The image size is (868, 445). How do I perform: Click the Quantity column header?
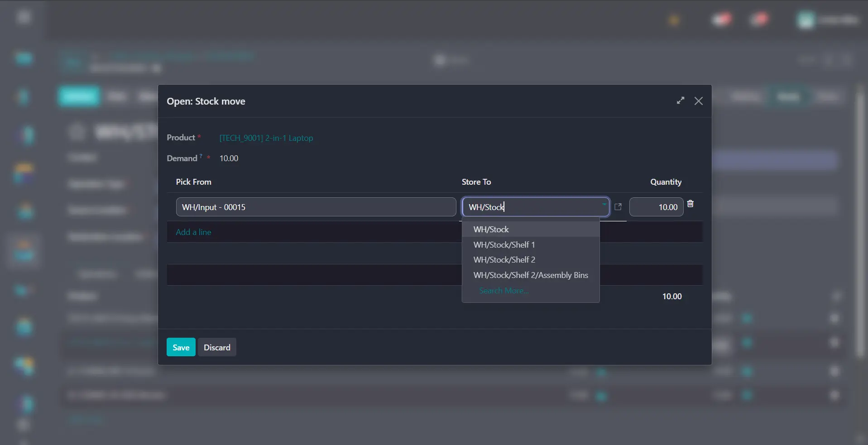point(666,182)
